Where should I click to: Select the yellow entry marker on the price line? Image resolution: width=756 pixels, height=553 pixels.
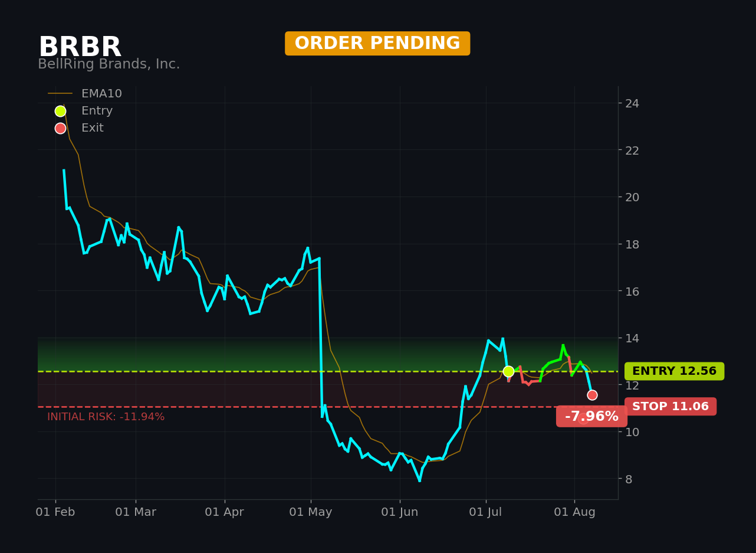(508, 371)
